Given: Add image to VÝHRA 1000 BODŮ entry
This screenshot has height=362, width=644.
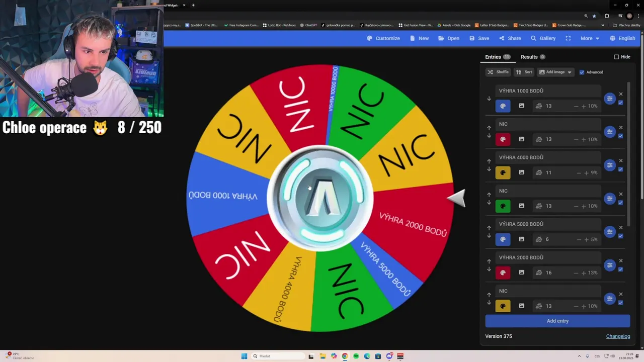Looking at the screenshot, I should [x=521, y=106].
